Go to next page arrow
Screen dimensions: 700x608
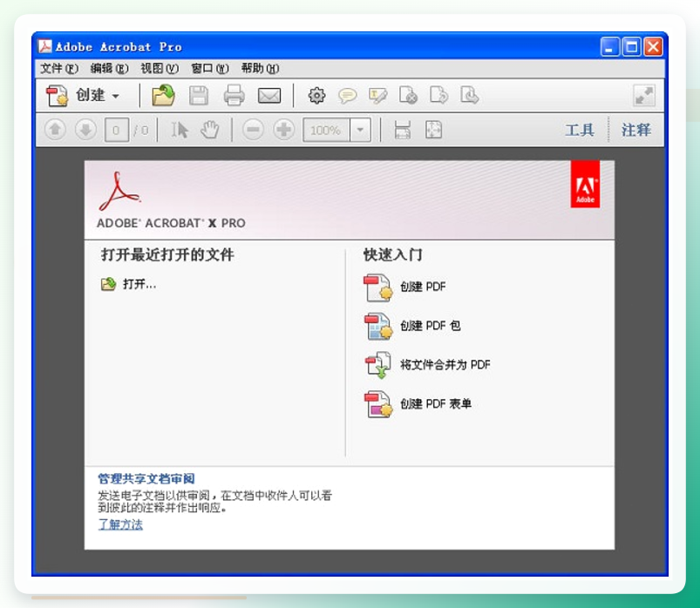click(85, 130)
